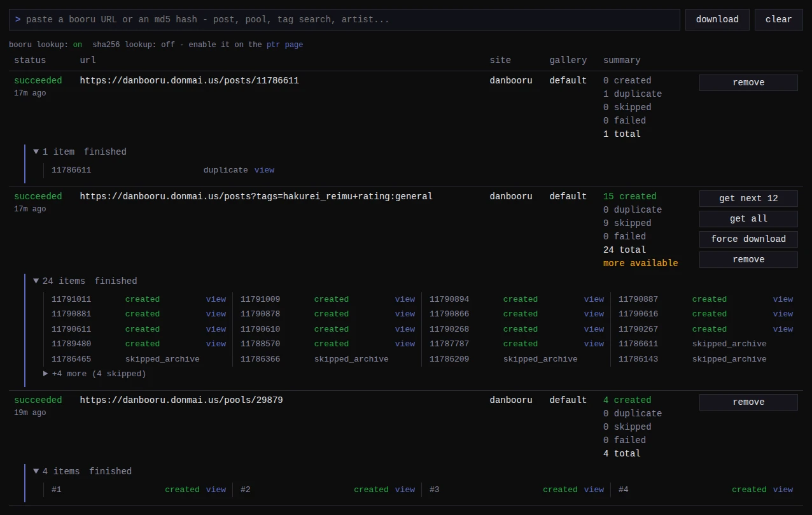Click 'get next 12' button
The height and width of the screenshot is (515, 812).
coord(748,199)
